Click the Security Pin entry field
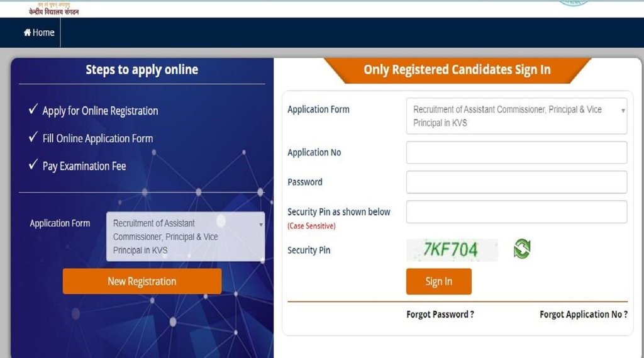This screenshot has width=644, height=358. point(516,211)
